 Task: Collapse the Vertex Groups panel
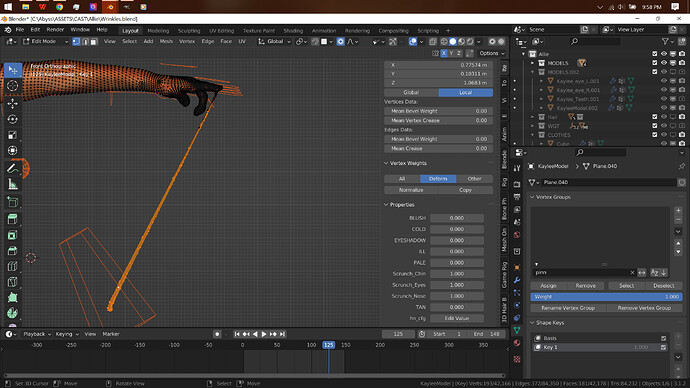[532, 197]
